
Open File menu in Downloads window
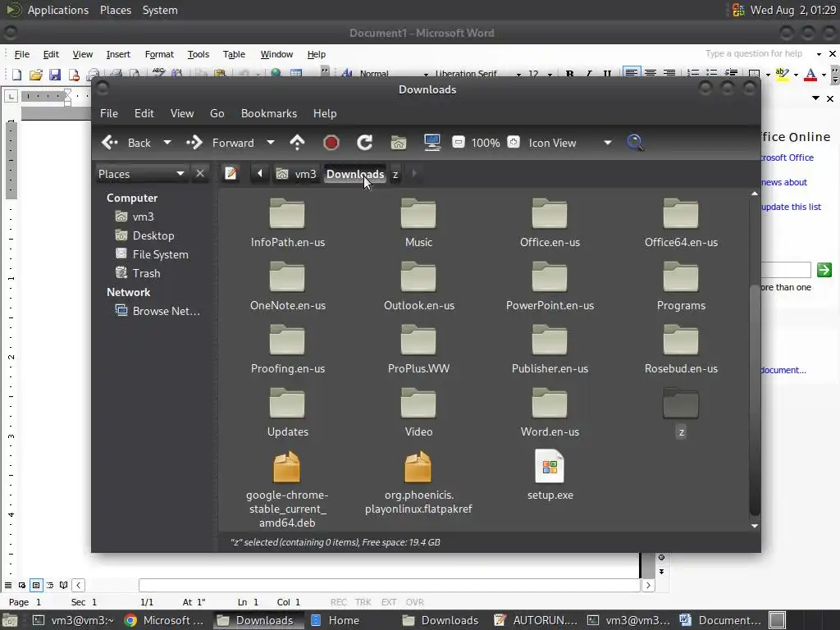pyautogui.click(x=109, y=113)
